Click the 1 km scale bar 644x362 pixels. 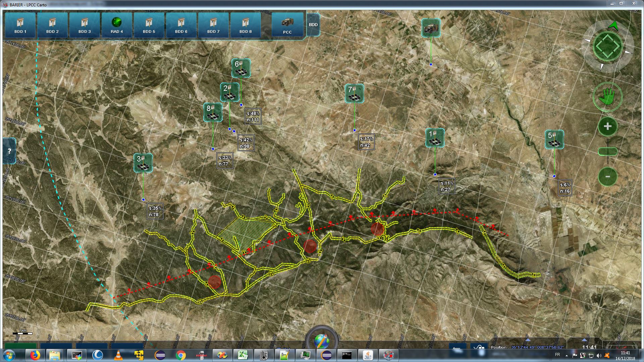(x=22, y=332)
